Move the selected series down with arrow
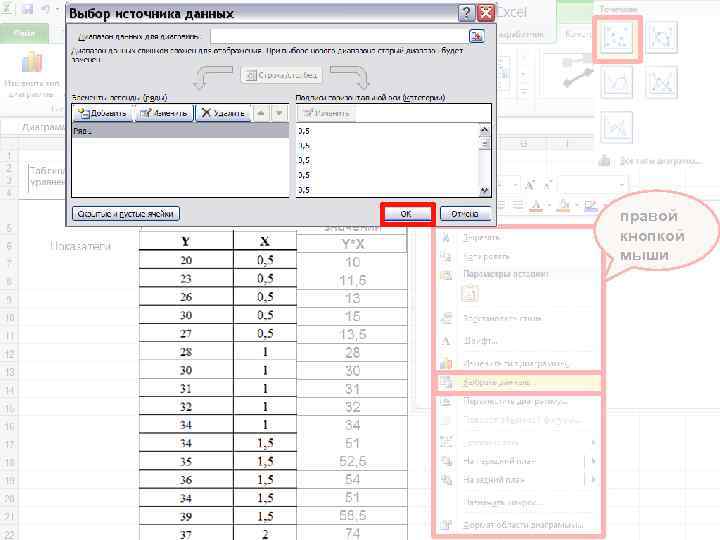Screen dimensions: 720x540 [x=279, y=113]
